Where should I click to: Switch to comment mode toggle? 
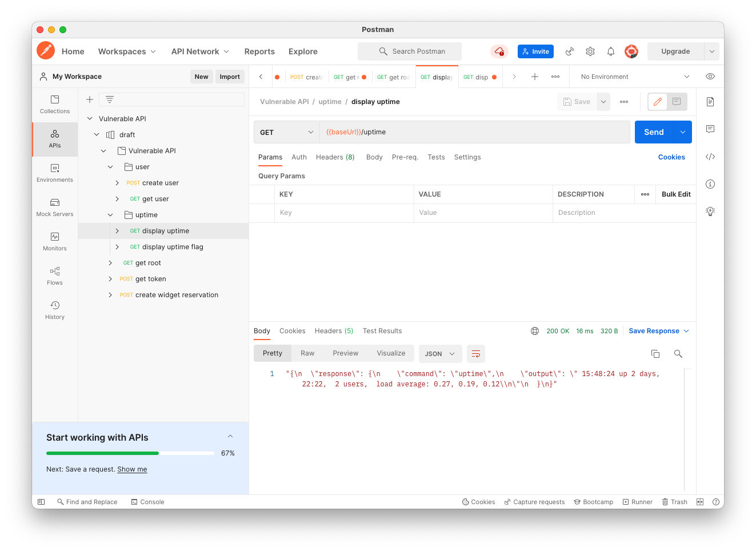click(x=677, y=102)
